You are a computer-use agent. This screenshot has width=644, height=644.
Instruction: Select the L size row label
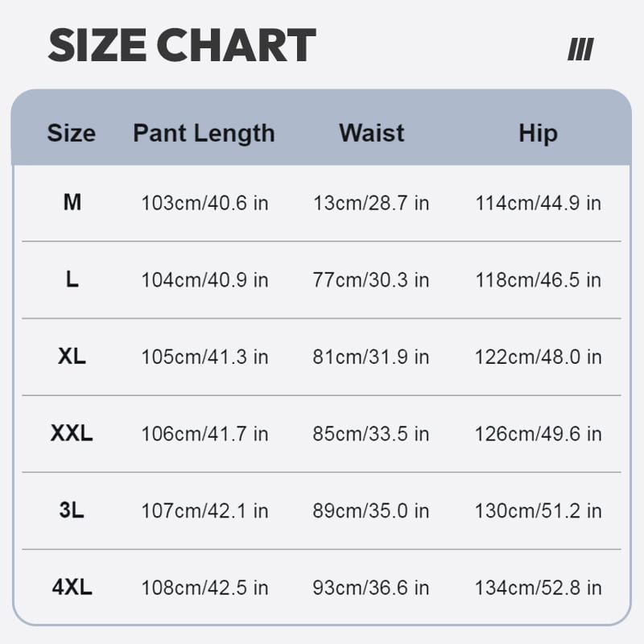72,280
